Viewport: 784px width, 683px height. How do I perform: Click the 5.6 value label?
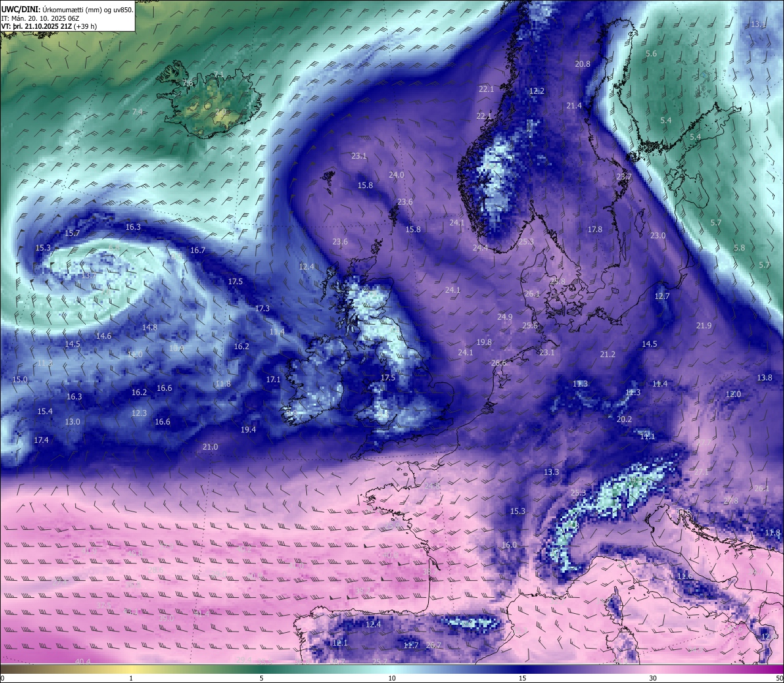click(x=651, y=54)
